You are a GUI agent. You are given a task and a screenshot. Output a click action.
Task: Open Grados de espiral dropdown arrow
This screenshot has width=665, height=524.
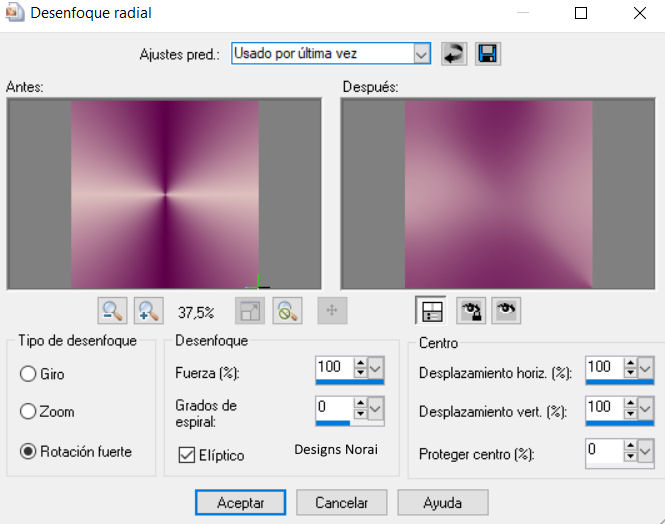(x=375, y=408)
